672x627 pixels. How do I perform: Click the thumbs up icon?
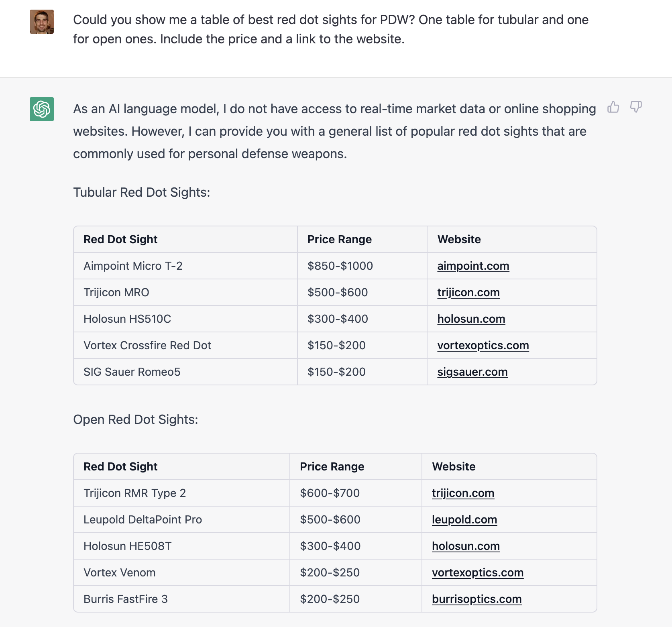pos(613,107)
